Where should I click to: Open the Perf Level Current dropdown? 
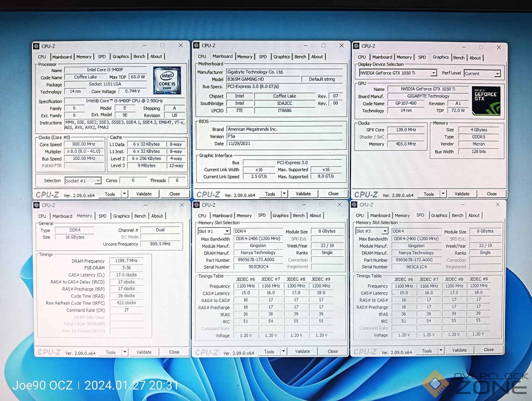(x=497, y=74)
